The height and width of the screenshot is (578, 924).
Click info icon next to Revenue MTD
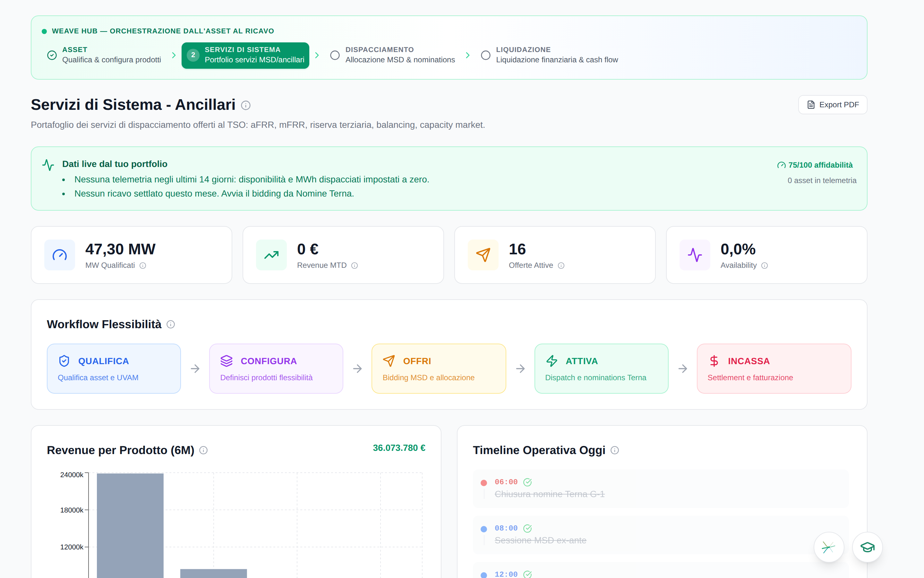(x=354, y=266)
